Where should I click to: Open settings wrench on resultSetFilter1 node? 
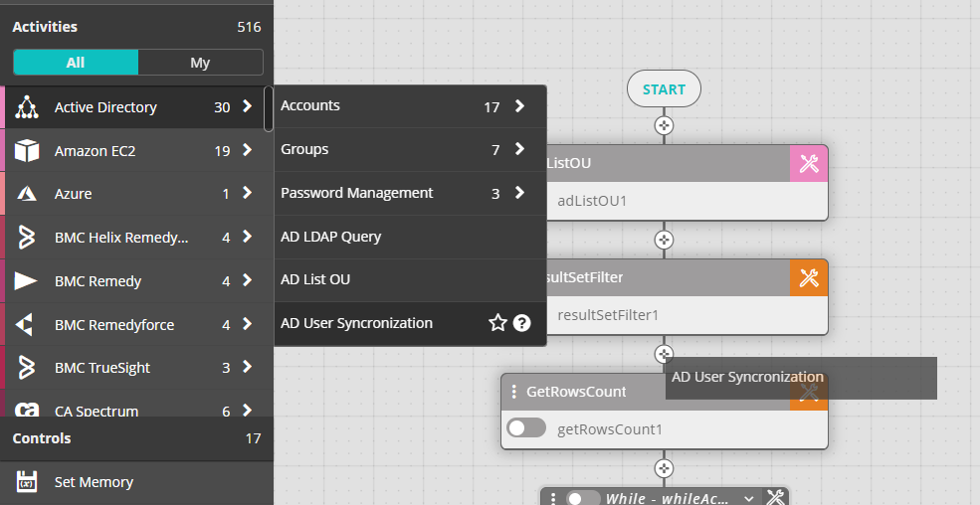click(809, 277)
